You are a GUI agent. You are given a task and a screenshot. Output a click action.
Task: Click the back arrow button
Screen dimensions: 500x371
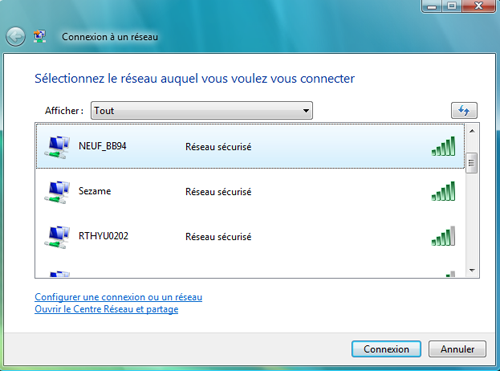pyautogui.click(x=15, y=36)
